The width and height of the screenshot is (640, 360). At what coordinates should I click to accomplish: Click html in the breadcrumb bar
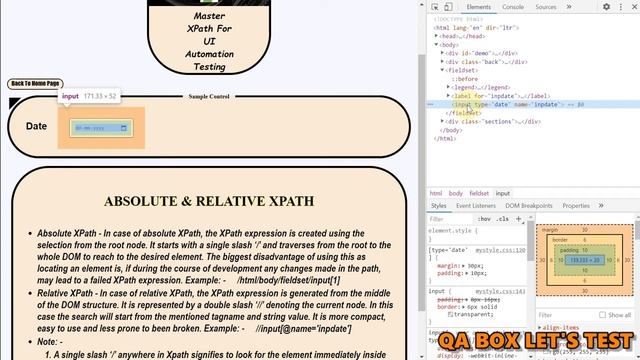coord(436,193)
